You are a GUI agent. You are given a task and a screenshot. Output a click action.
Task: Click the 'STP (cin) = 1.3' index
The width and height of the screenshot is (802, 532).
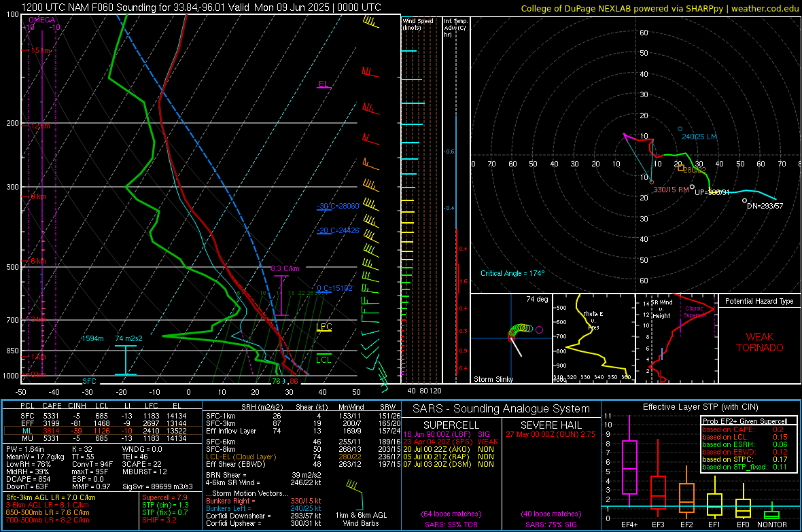tap(165, 505)
